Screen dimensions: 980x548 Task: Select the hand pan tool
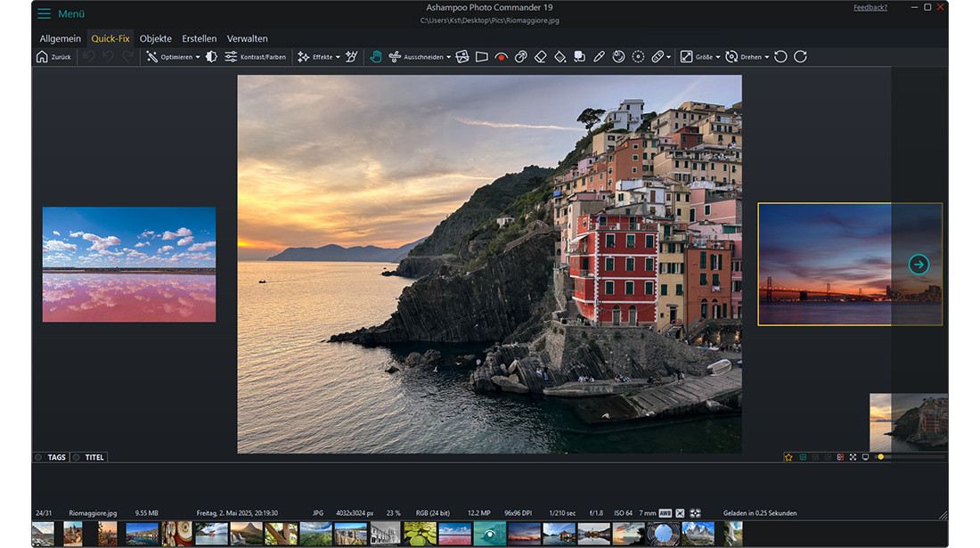tap(376, 57)
